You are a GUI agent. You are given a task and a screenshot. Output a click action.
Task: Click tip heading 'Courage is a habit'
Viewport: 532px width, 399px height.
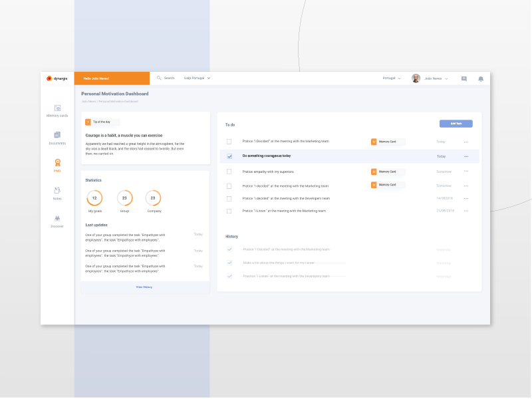[124, 136]
